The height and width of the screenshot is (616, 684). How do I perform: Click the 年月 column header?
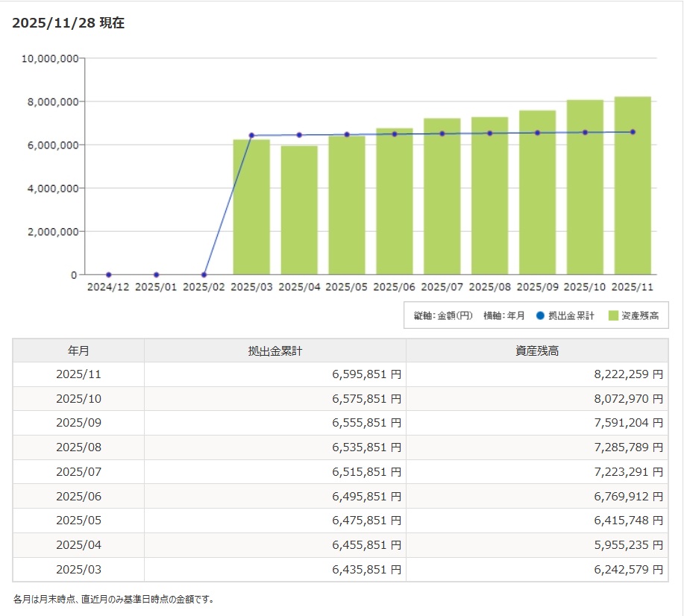point(78,351)
